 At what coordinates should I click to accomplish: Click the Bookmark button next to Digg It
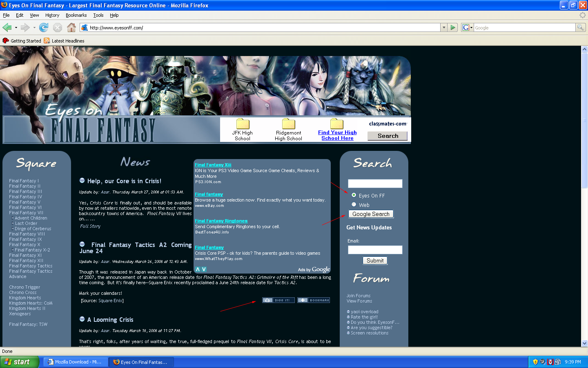314,300
